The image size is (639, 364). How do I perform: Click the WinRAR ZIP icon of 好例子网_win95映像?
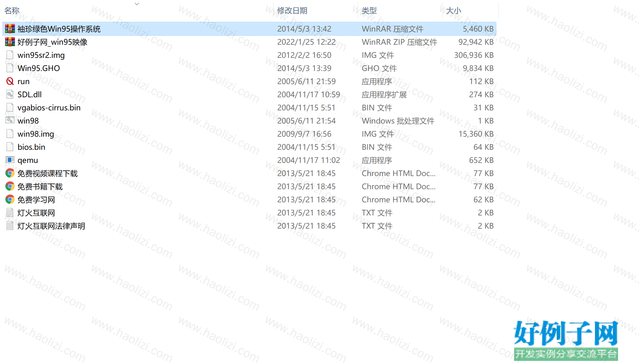click(x=10, y=42)
